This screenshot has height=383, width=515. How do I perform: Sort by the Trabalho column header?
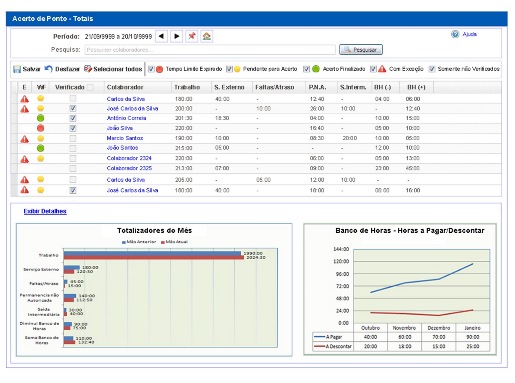tap(187, 87)
